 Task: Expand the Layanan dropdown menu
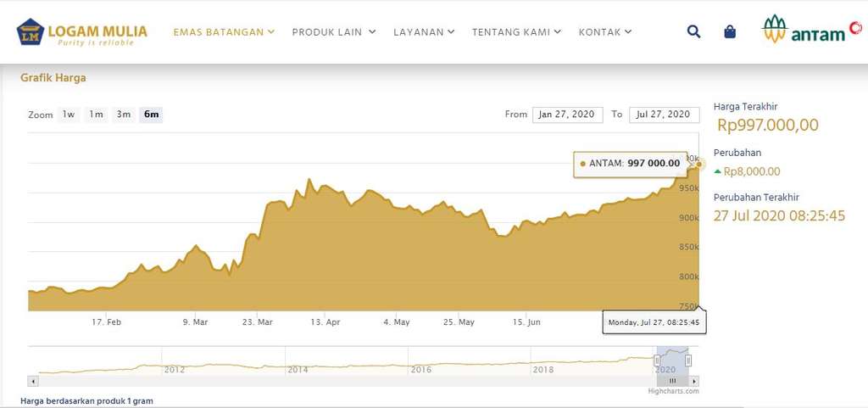[424, 32]
